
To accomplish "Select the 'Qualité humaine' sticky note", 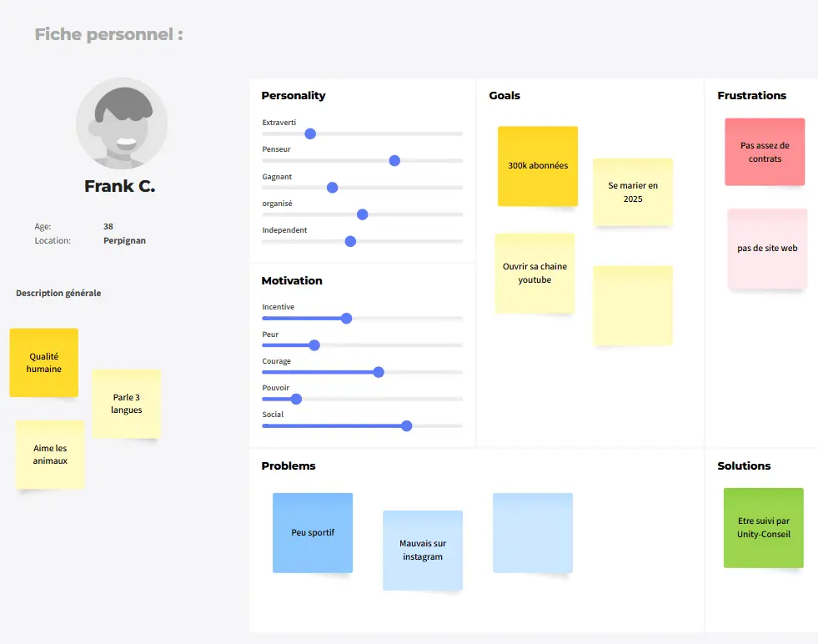I will pos(44,362).
